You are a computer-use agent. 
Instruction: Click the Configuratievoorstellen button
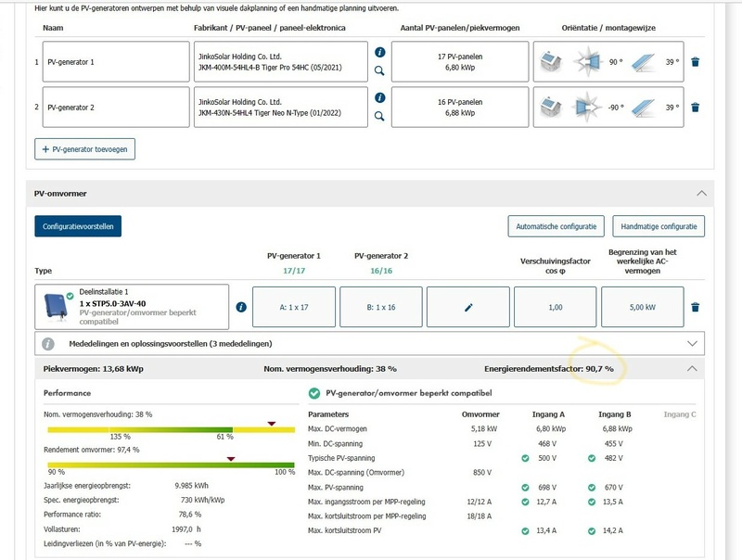[78, 225]
